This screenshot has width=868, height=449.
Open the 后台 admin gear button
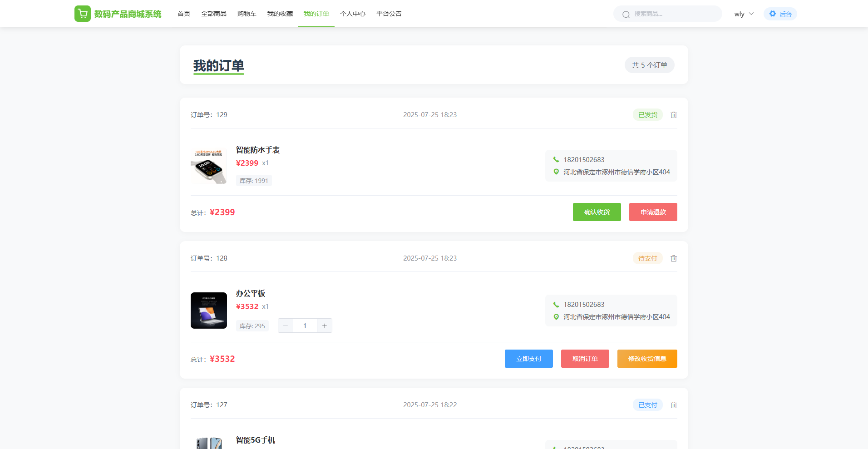pos(780,14)
